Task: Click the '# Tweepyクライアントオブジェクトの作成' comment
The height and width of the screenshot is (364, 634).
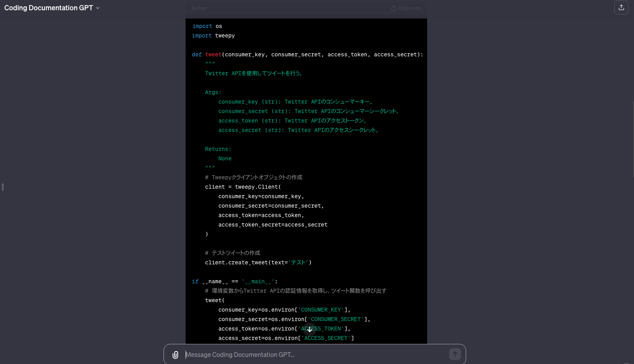Action: 254,178
